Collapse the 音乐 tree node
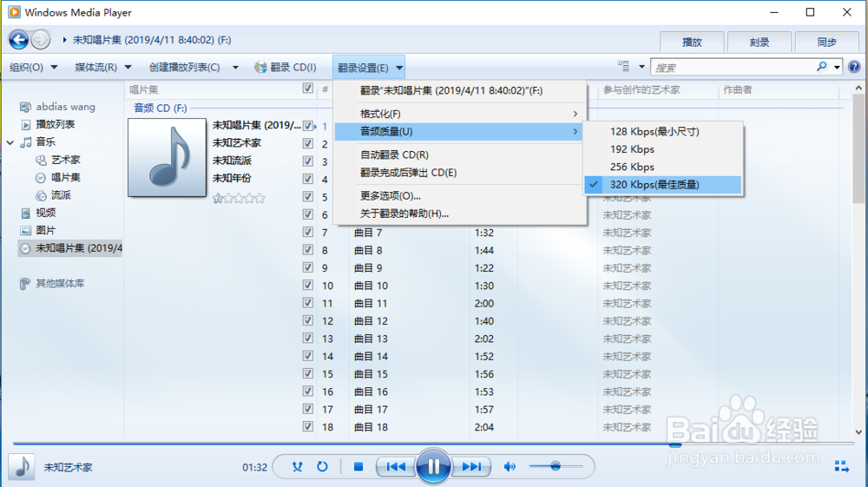Screen dimensions: 868x487 click(10, 142)
